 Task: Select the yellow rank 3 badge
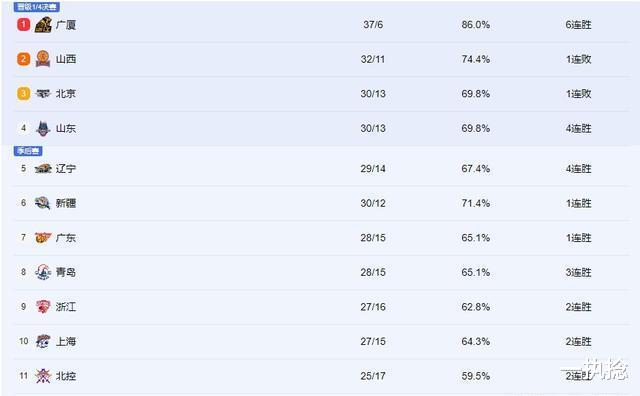[x=23, y=93]
